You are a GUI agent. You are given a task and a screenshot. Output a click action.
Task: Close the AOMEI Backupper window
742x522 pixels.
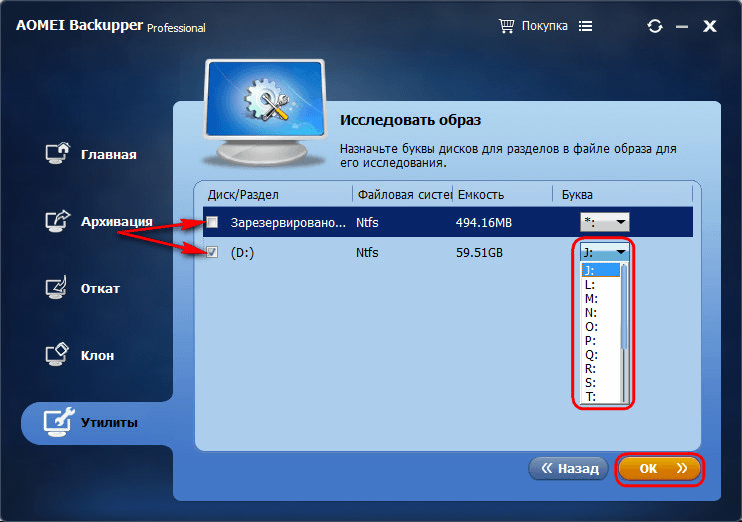709,26
